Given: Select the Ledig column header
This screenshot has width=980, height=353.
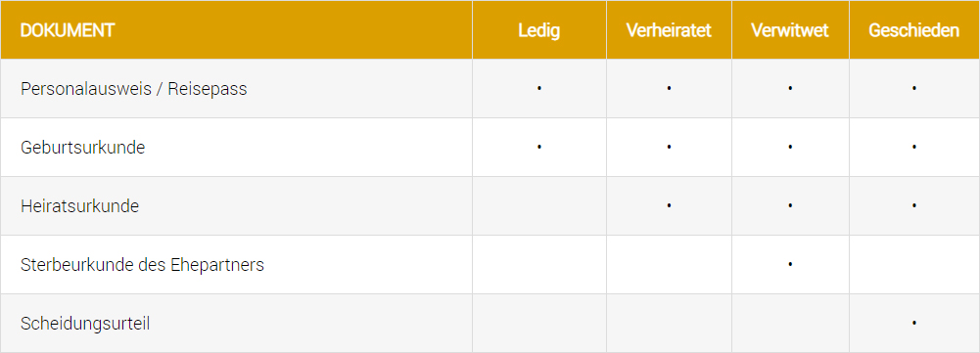Looking at the screenshot, I should click(x=538, y=30).
